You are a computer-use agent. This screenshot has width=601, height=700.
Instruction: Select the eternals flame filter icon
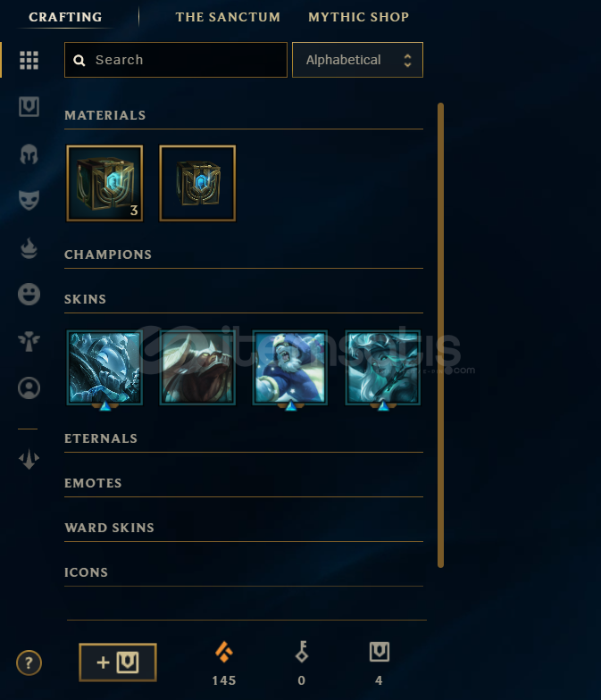click(x=29, y=248)
